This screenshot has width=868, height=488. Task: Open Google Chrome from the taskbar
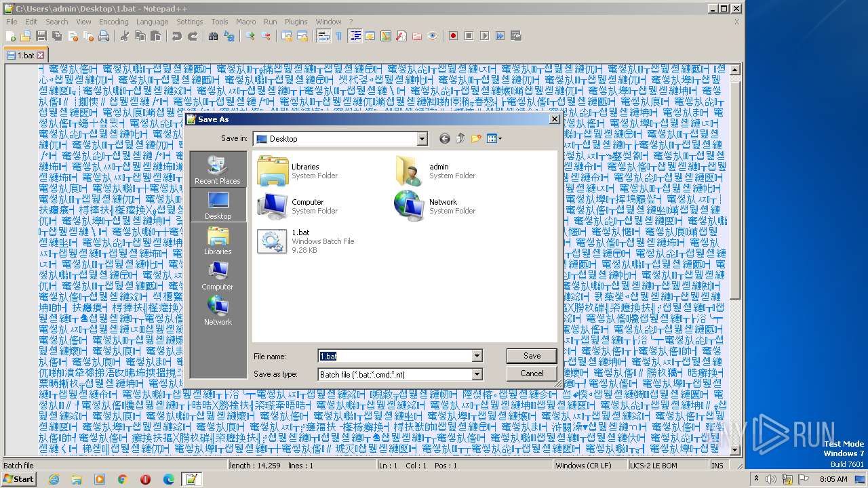click(122, 479)
